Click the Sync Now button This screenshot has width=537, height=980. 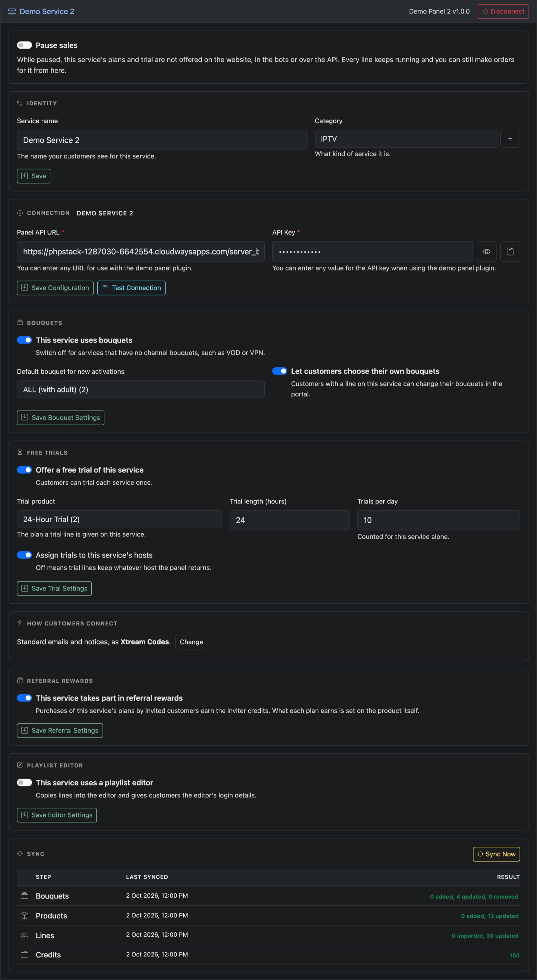pos(496,854)
